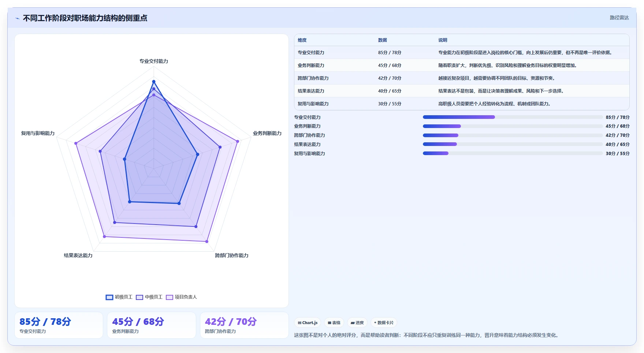Click the title 不同工作阶段对职场能力结构的侧重点
The height and width of the screenshot is (353, 644).
tap(85, 18)
